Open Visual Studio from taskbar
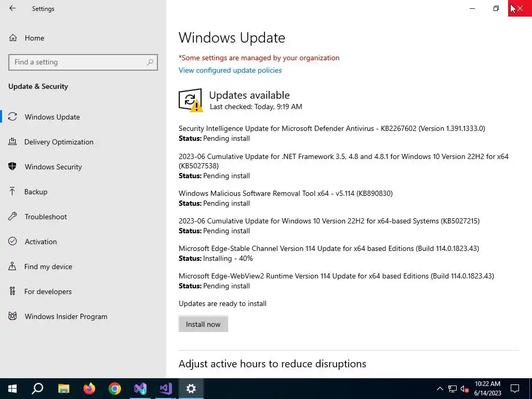The height and width of the screenshot is (399, 532). tap(166, 389)
